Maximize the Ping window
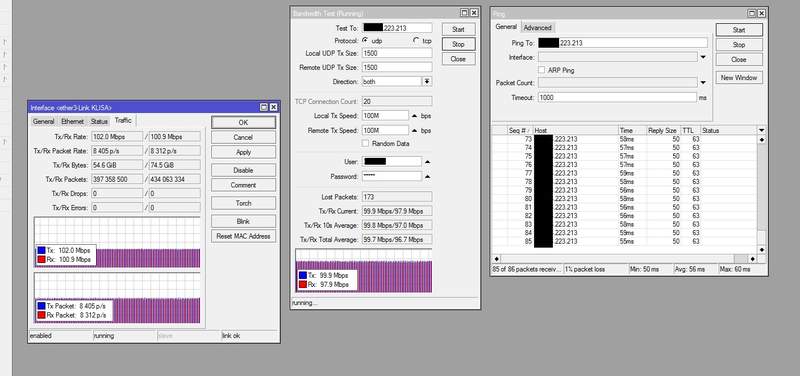The image size is (800, 376). 752,14
